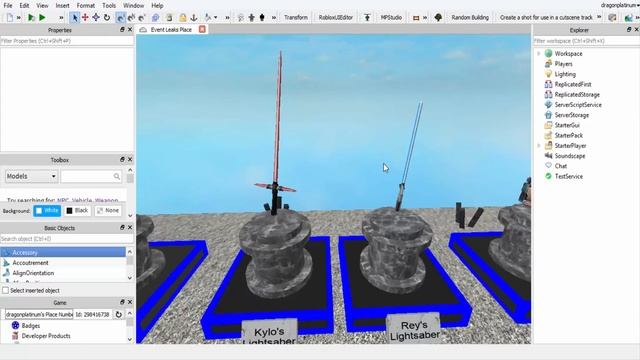640x360 pixels.
Task: Start Play Solo test mode
Action: [x=31, y=18]
